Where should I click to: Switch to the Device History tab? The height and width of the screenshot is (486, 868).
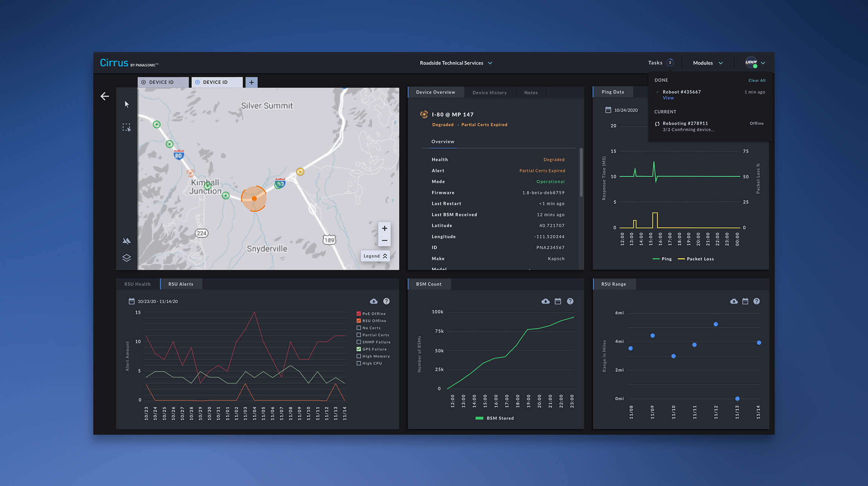[489, 93]
